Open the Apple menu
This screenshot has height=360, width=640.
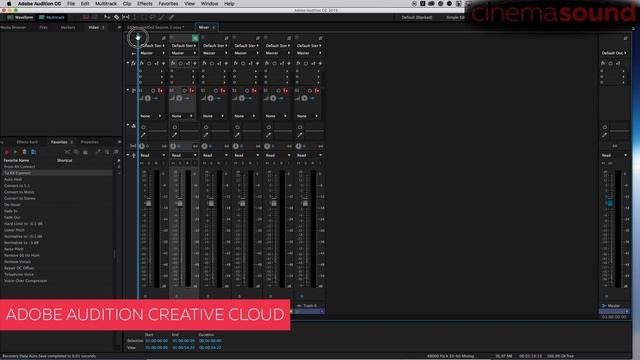click(x=9, y=4)
